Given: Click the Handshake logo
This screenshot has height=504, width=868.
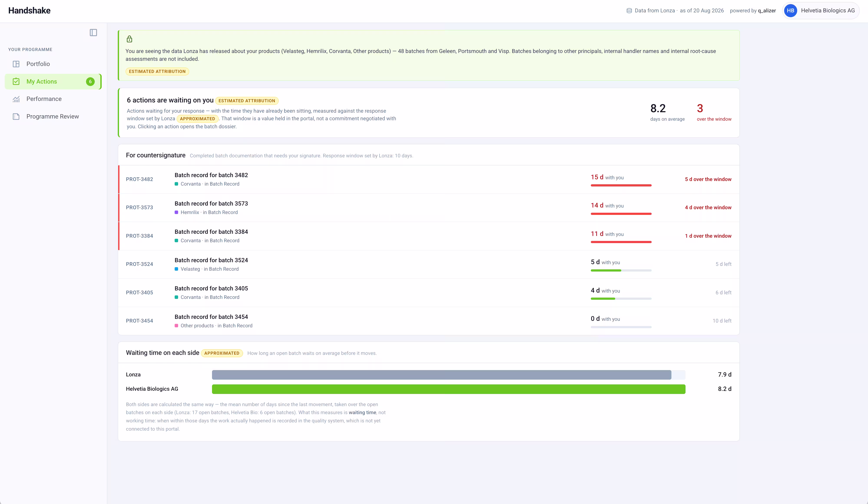Looking at the screenshot, I should 29,11.
